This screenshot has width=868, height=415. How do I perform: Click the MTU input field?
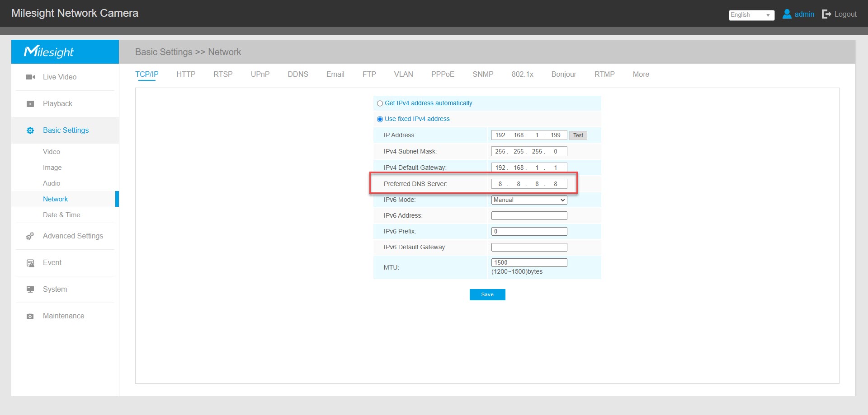click(528, 262)
